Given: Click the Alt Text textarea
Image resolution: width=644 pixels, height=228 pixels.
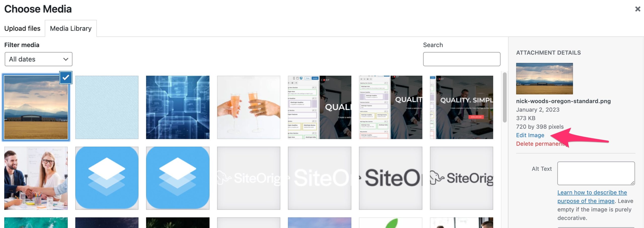Looking at the screenshot, I should (x=596, y=173).
